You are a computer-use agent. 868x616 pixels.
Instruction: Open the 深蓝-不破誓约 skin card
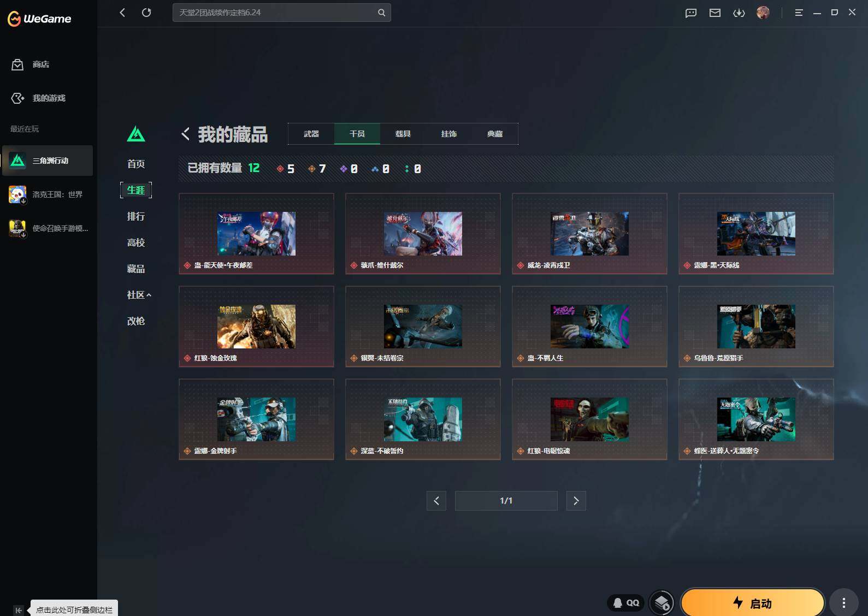click(423, 419)
